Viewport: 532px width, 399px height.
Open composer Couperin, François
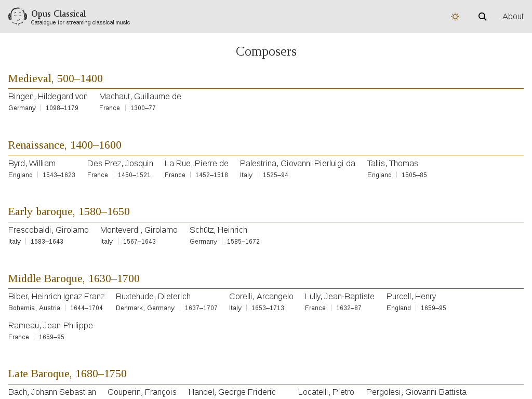click(142, 392)
